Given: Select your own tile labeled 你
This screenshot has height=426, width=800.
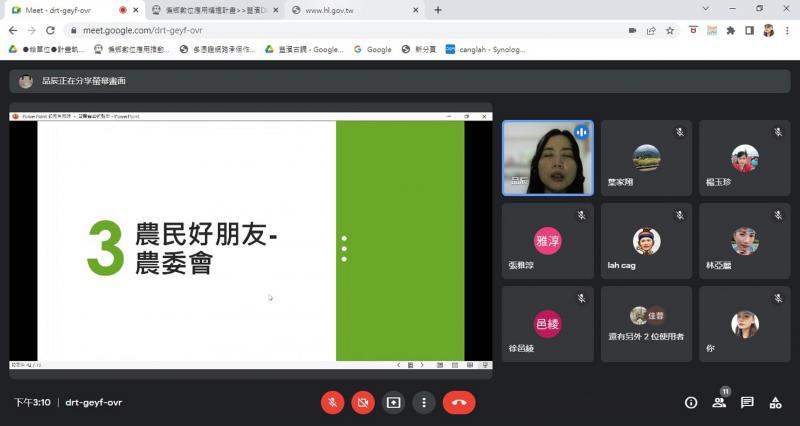Looking at the screenshot, I should 745,324.
